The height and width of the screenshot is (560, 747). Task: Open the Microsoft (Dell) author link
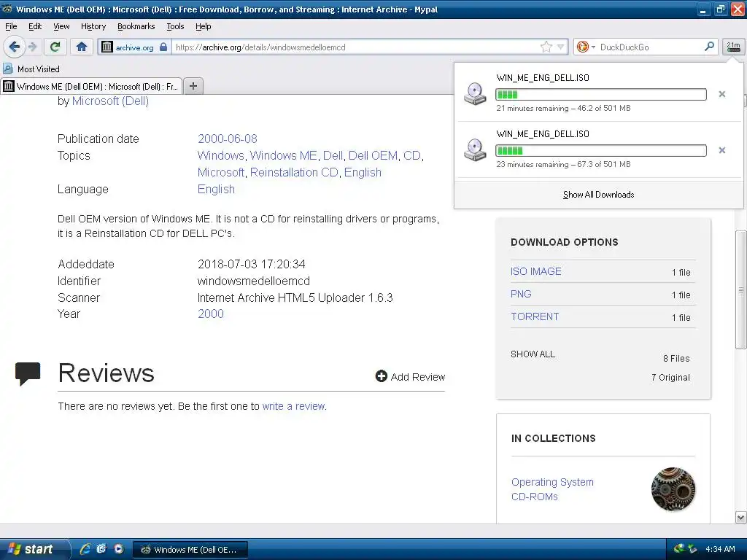click(110, 101)
